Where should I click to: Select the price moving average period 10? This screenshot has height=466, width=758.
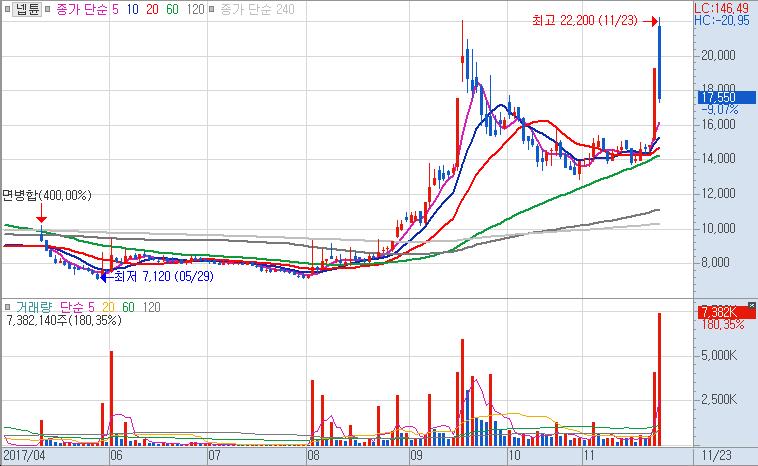(132, 9)
